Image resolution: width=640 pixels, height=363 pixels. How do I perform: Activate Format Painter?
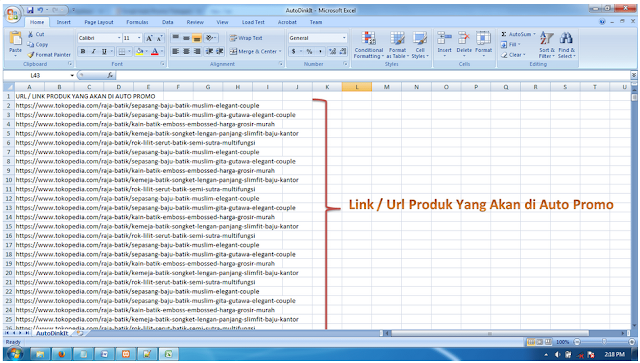point(49,55)
